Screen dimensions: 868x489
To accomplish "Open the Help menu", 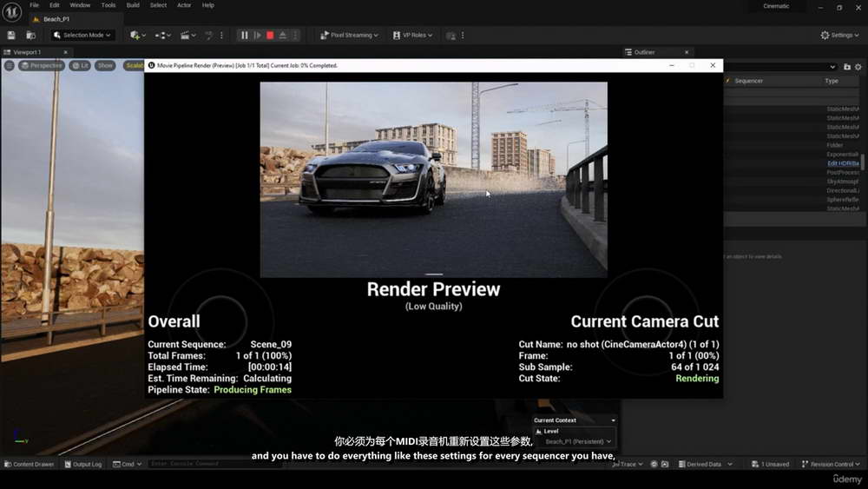I will [208, 5].
